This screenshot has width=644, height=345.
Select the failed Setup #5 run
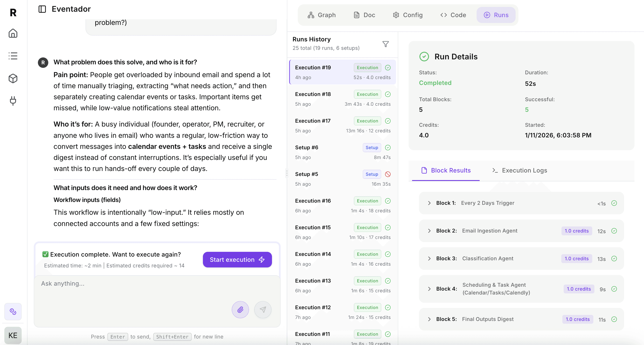click(342, 179)
